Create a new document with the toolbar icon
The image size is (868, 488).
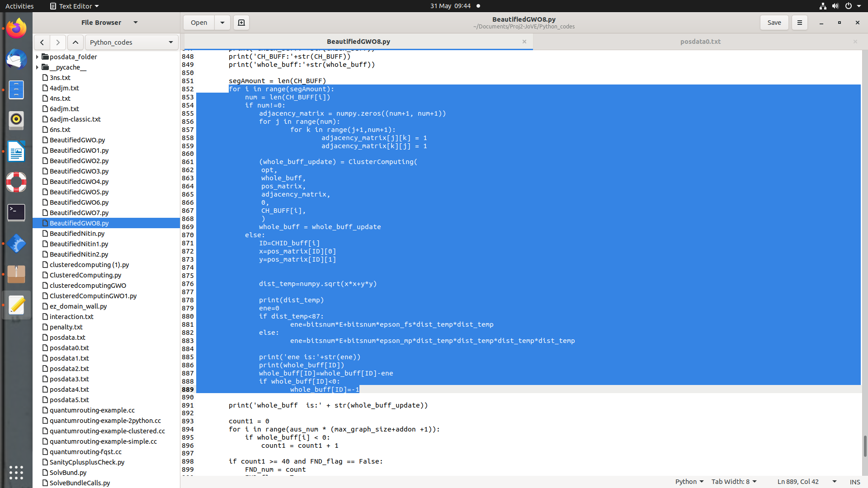241,23
